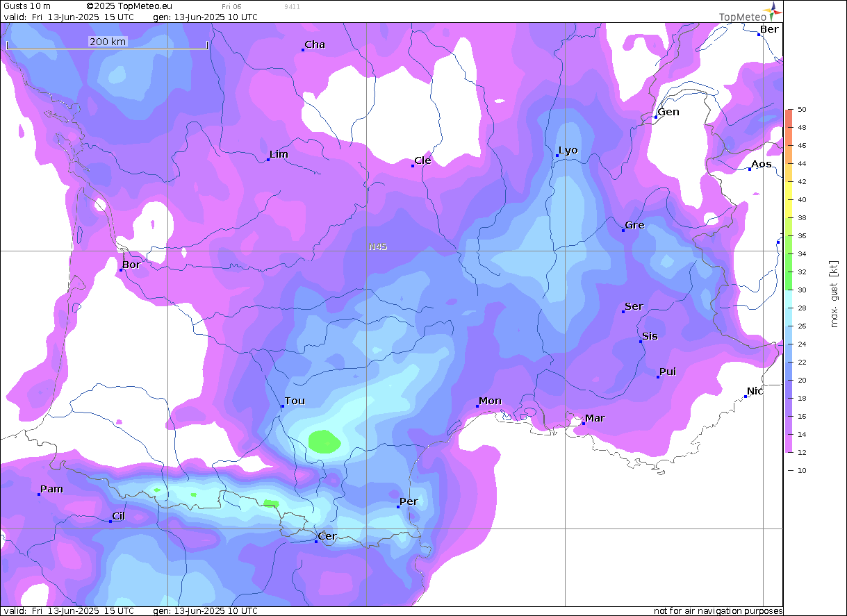Click the 'Lyo' city label

568,151
